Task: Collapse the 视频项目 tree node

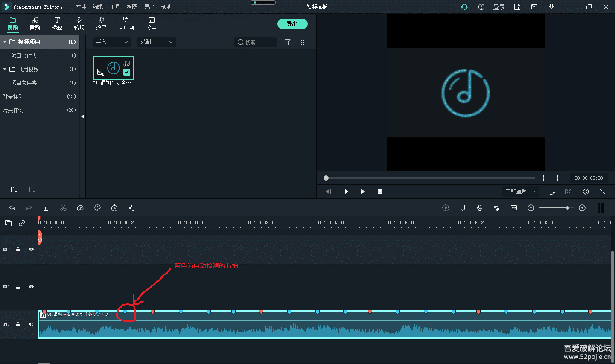Action: 5,42
